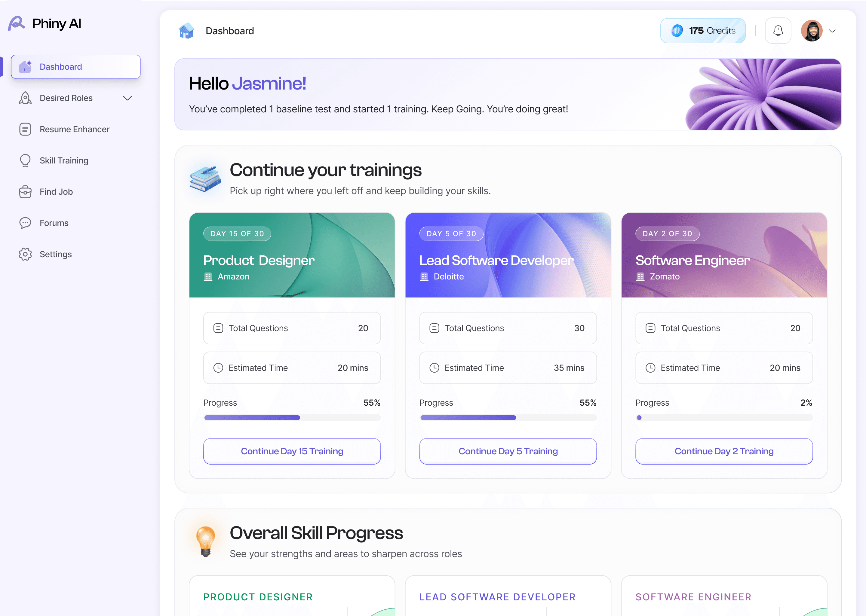The height and width of the screenshot is (616, 866).
Task: Click the Desired Roles rocket icon
Action: coord(25,98)
